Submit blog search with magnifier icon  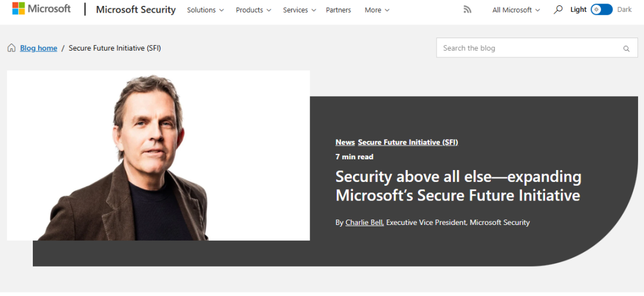click(626, 48)
